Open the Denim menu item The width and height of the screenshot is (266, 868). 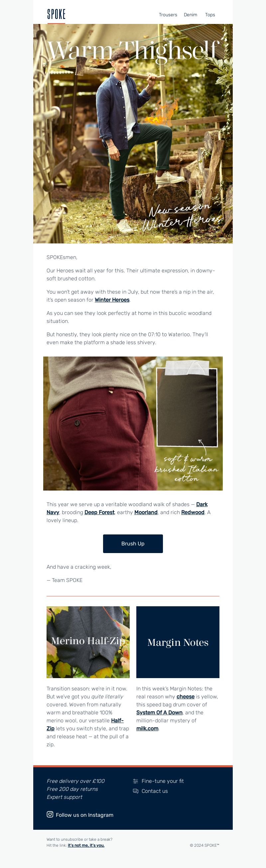(191, 15)
